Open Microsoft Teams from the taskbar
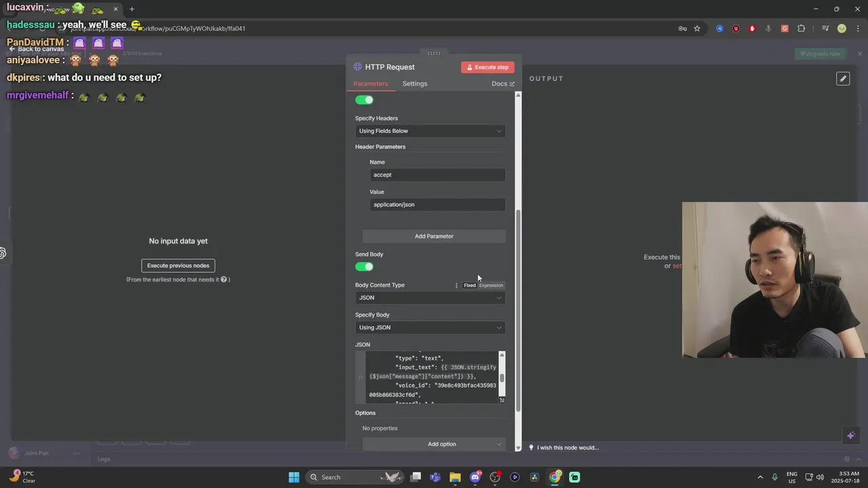The width and height of the screenshot is (868, 488). 435,477
